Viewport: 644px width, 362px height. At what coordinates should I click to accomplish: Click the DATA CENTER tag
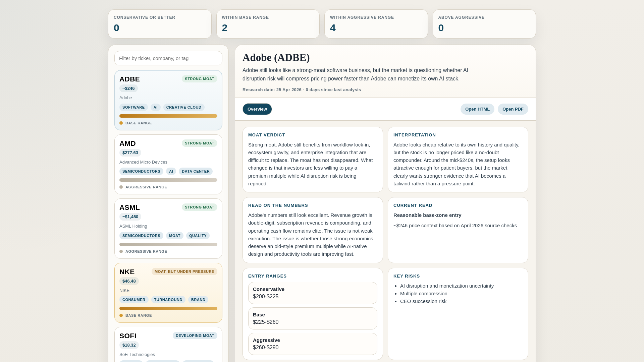pos(196,171)
